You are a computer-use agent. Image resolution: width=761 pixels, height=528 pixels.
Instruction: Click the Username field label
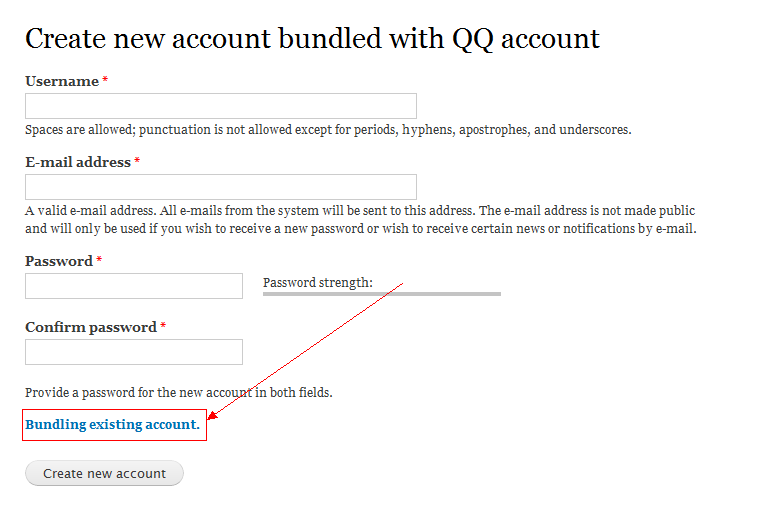click(x=62, y=81)
